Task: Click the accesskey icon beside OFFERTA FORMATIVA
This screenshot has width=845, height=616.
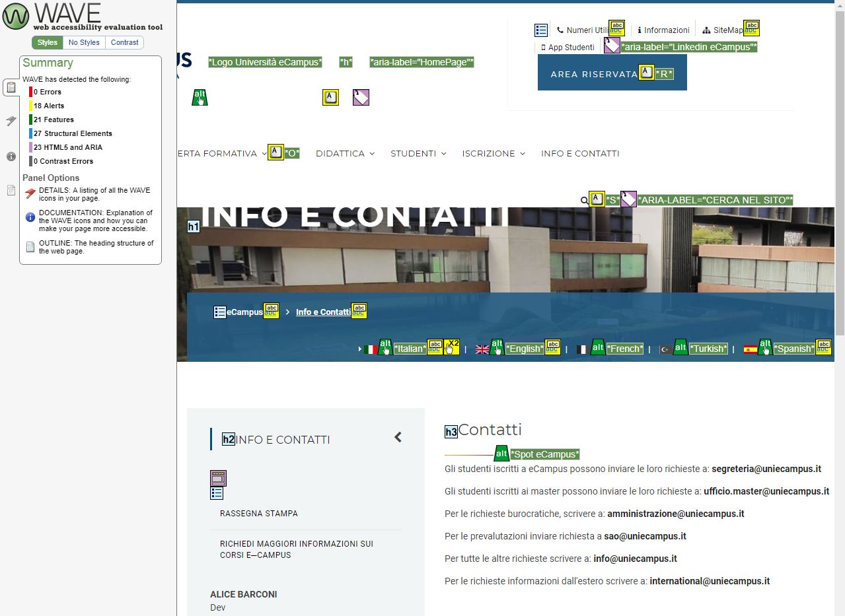Action: tap(276, 152)
